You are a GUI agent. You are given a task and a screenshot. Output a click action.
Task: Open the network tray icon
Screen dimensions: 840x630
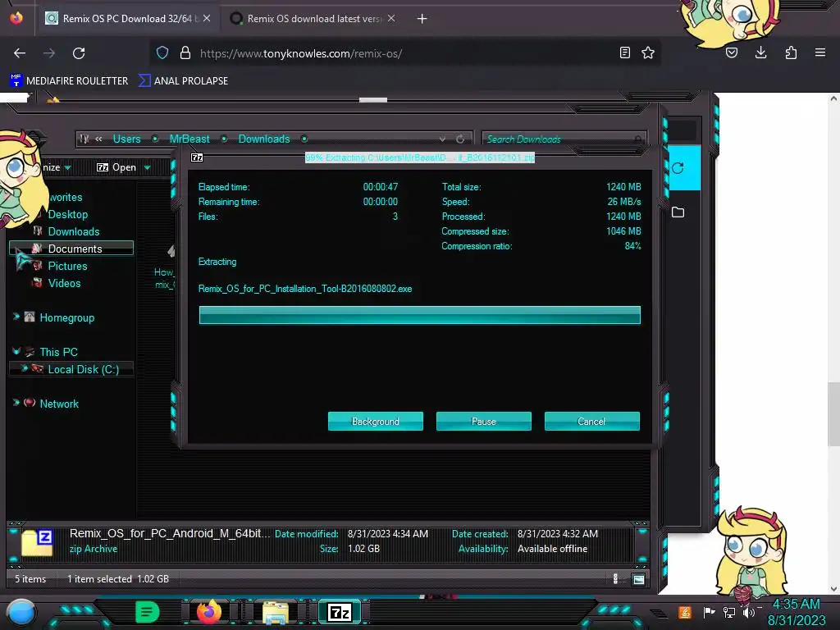(x=729, y=612)
